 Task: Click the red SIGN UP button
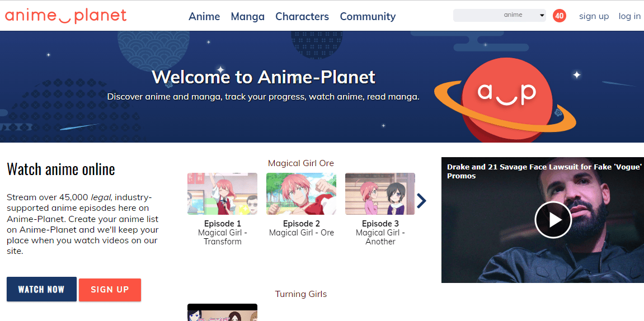point(110,290)
